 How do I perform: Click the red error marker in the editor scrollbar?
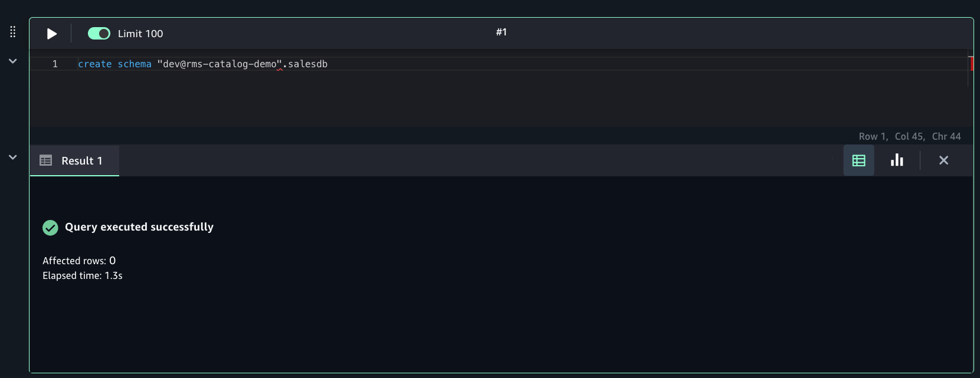[971, 64]
